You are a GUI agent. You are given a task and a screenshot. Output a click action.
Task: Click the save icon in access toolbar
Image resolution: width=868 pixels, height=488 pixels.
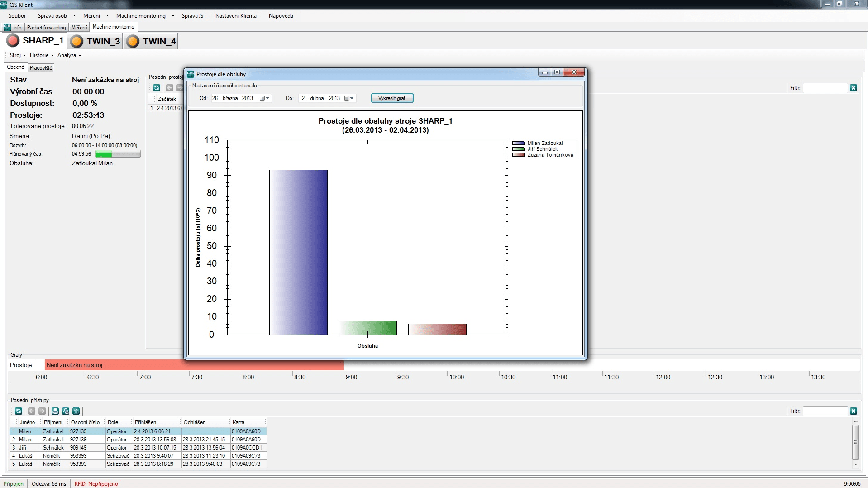[76, 411]
